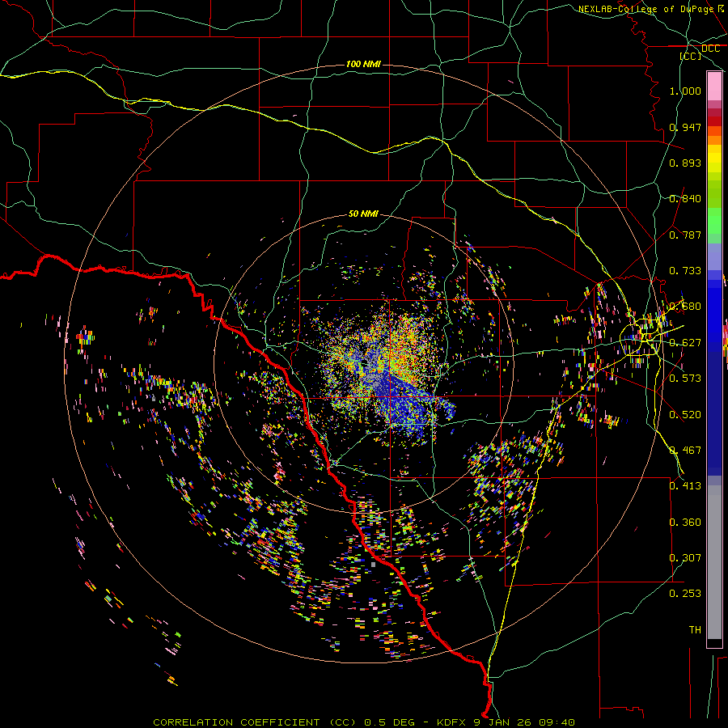Click the 0.413 scale value
The image size is (728, 728).
(x=685, y=486)
